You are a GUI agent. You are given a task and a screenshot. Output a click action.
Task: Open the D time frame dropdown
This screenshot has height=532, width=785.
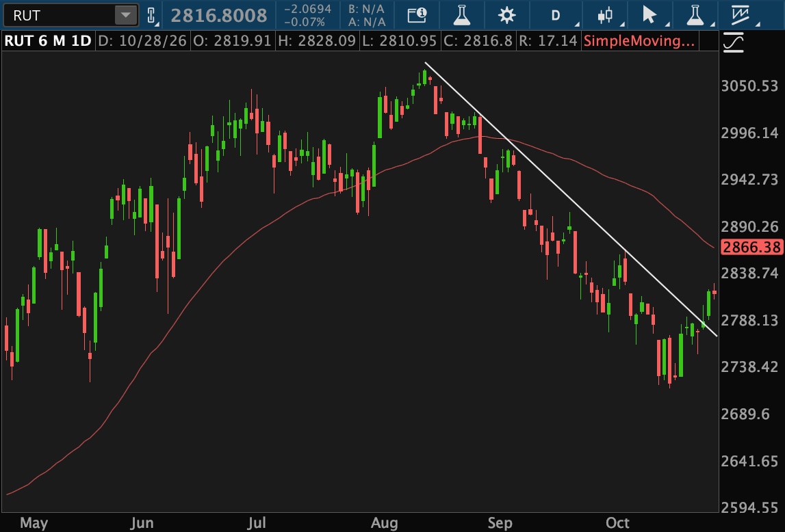556,16
